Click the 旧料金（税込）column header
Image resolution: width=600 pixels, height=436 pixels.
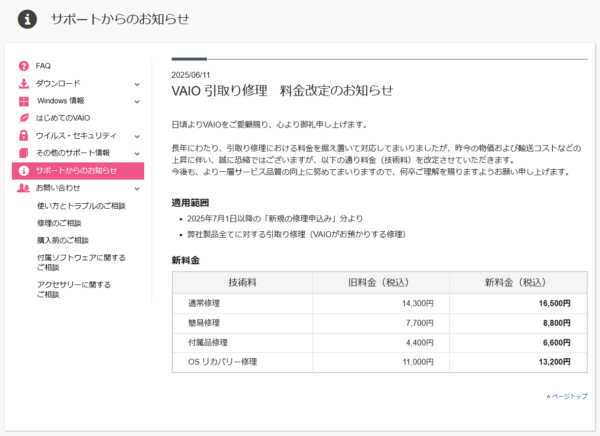pyautogui.click(x=381, y=283)
